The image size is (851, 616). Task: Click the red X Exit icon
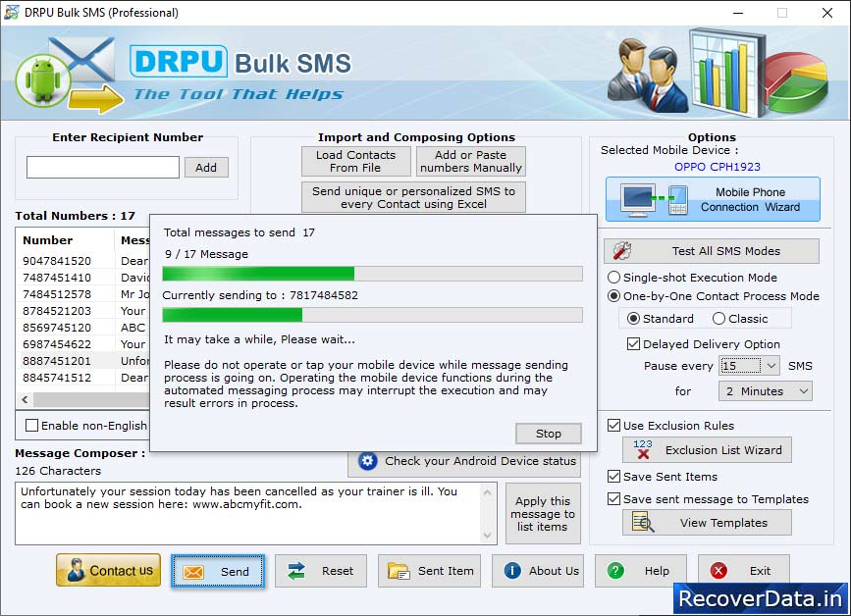click(718, 571)
